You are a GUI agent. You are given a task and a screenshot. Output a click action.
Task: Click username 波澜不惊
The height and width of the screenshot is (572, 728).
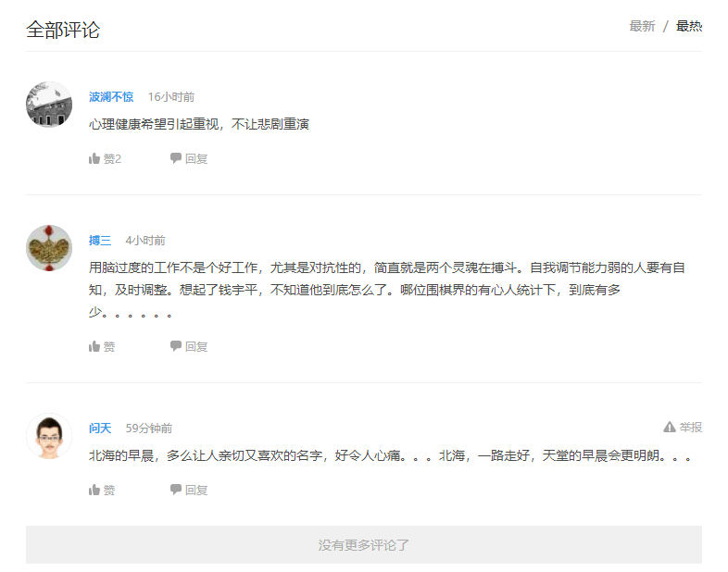pos(111,97)
